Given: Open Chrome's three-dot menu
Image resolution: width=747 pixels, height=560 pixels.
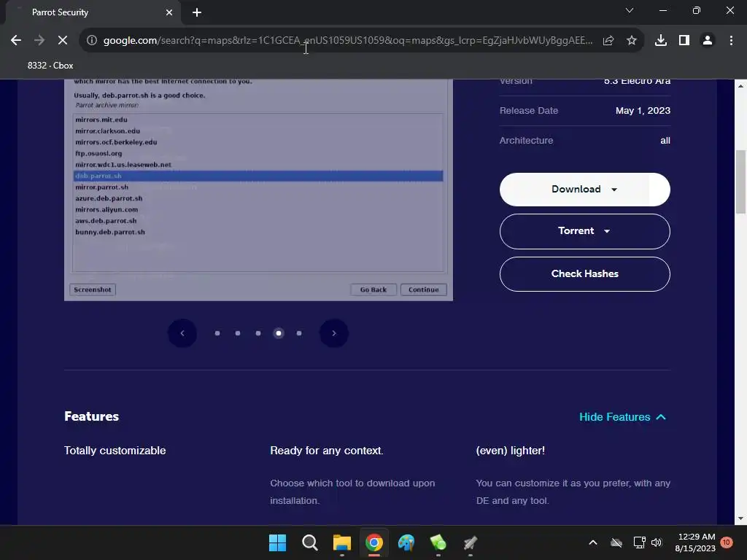Looking at the screenshot, I should pyautogui.click(x=731, y=41).
